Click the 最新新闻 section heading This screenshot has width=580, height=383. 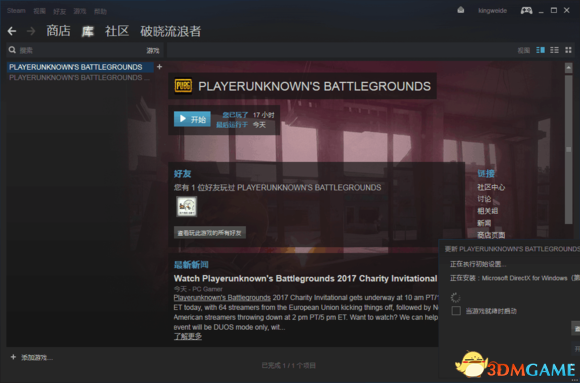[191, 265]
